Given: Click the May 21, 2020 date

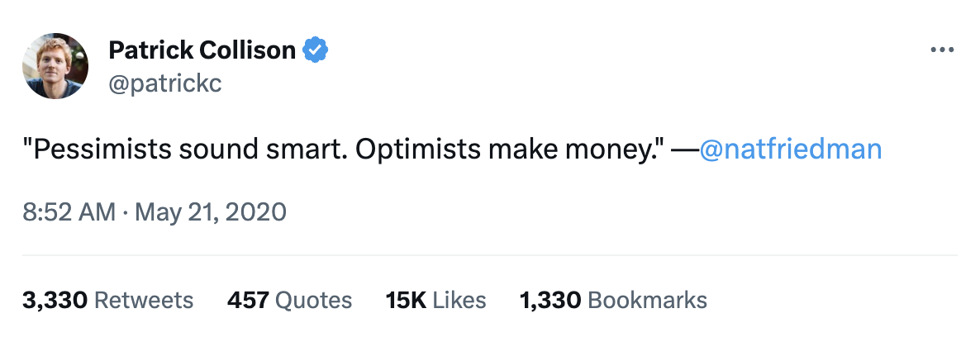Looking at the screenshot, I should click(x=210, y=212).
